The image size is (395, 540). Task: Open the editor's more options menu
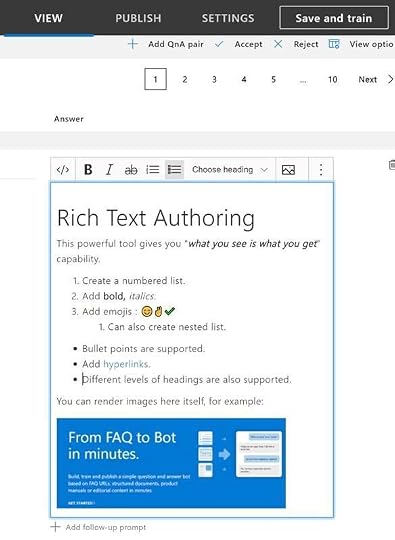click(321, 169)
